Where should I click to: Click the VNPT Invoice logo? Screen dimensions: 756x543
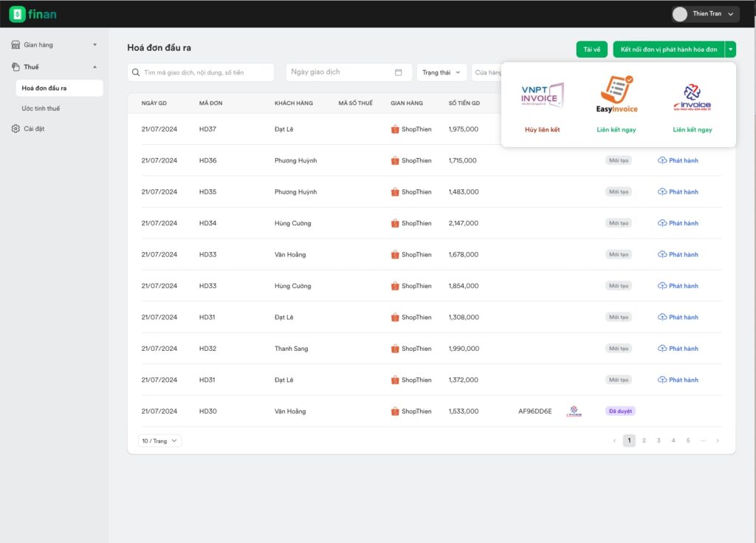tap(543, 95)
